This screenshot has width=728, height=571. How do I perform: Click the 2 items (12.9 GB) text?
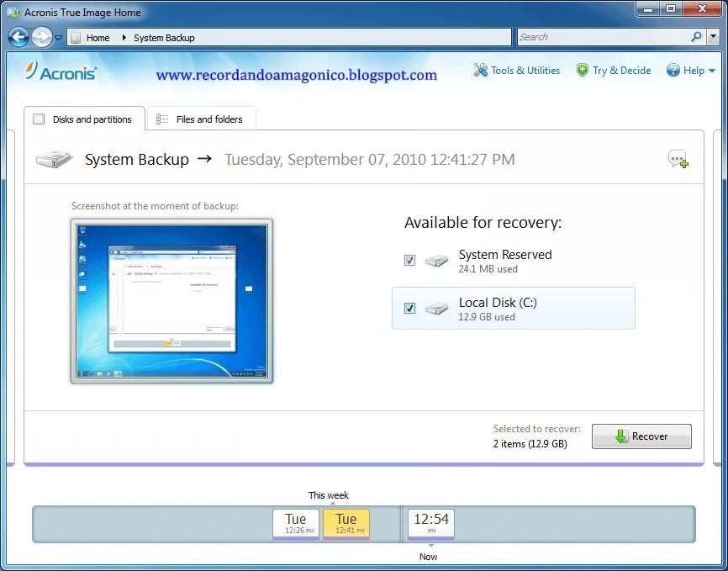[x=530, y=444]
